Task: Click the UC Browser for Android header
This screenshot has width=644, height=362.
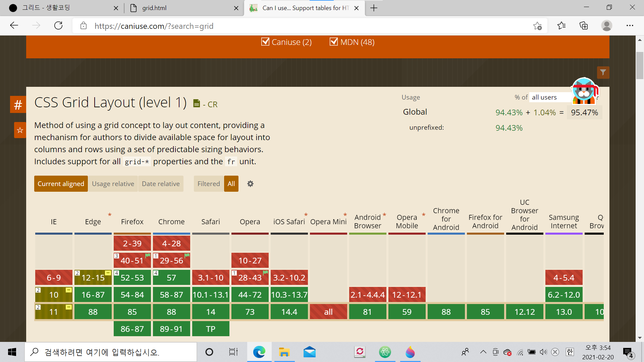Action: tap(525, 215)
